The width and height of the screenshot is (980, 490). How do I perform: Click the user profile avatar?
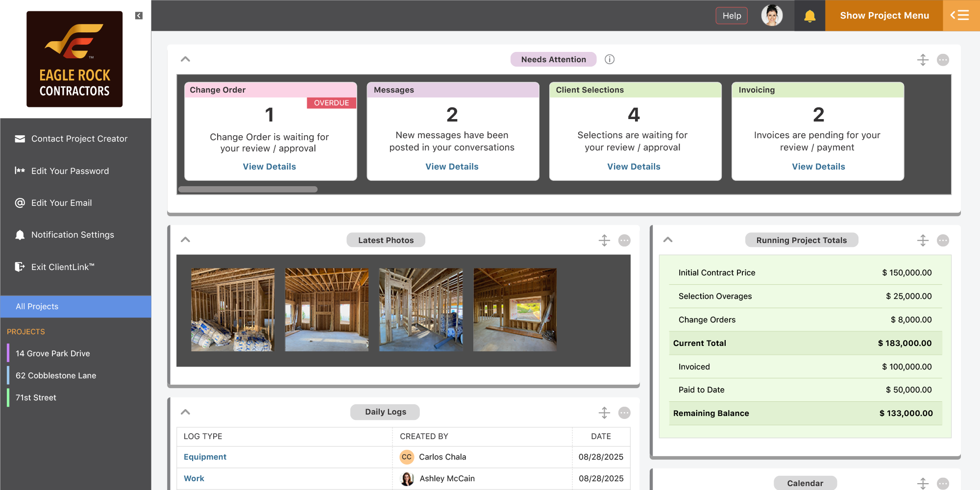point(772,15)
